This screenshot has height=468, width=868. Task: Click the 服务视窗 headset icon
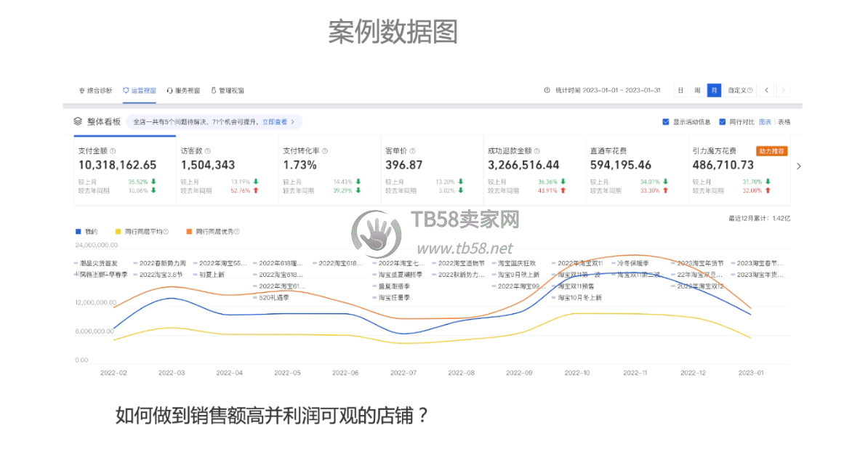tap(169, 90)
